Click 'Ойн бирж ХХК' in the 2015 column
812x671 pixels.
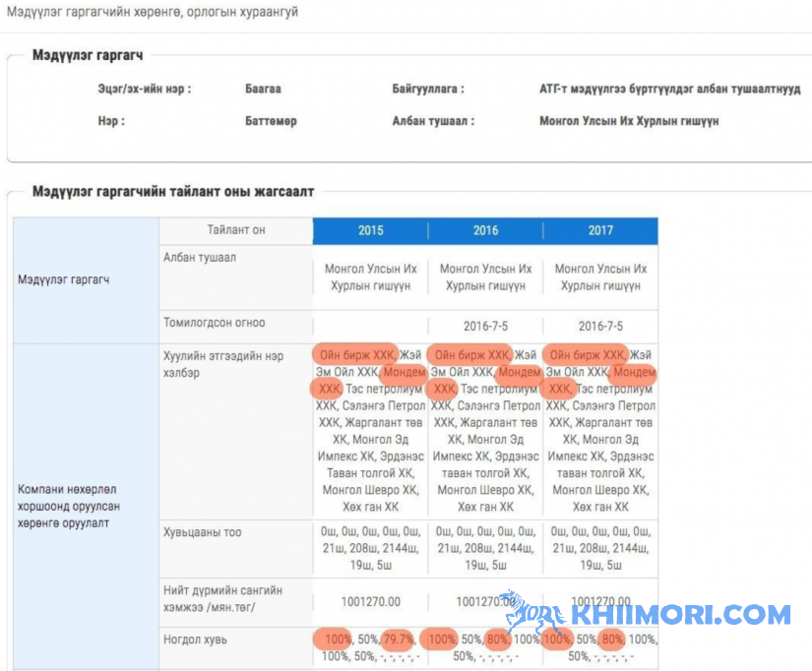click(x=357, y=355)
